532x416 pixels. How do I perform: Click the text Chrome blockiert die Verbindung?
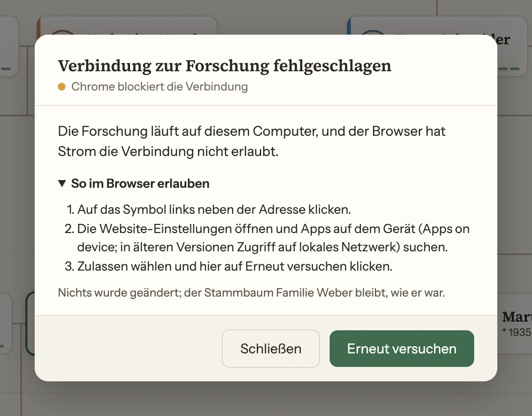point(160,87)
